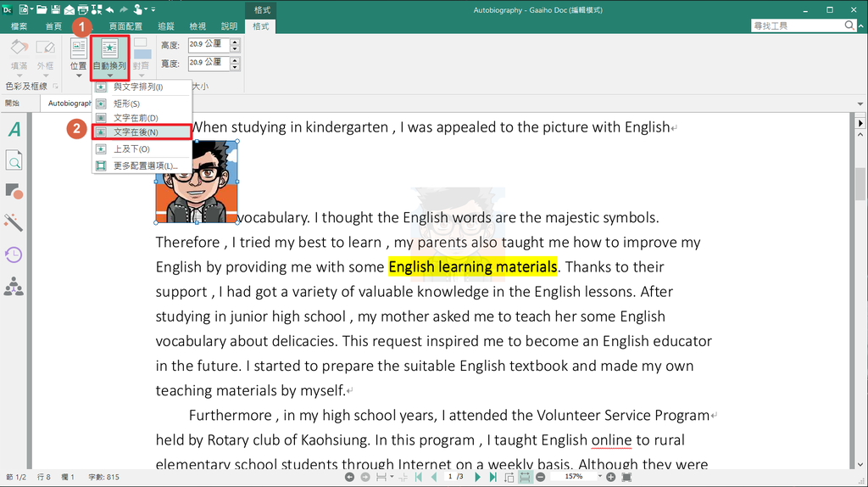
Task: Open the Find magnifier sidebar panel
Action: [x=14, y=160]
